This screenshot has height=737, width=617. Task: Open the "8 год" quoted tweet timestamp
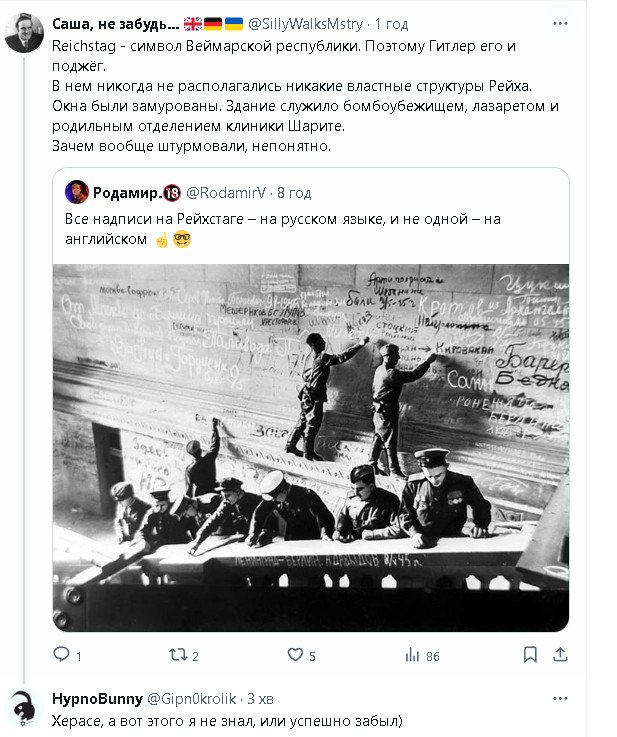pyautogui.click(x=294, y=192)
